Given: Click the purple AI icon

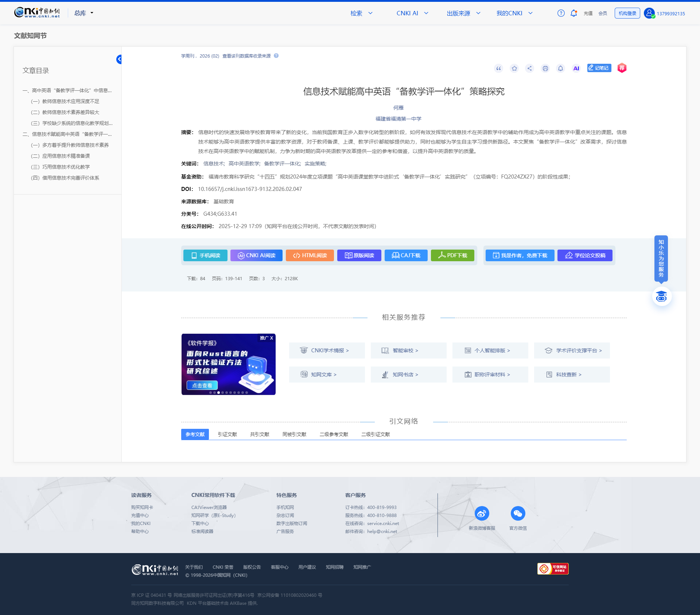Looking at the screenshot, I should (x=576, y=68).
